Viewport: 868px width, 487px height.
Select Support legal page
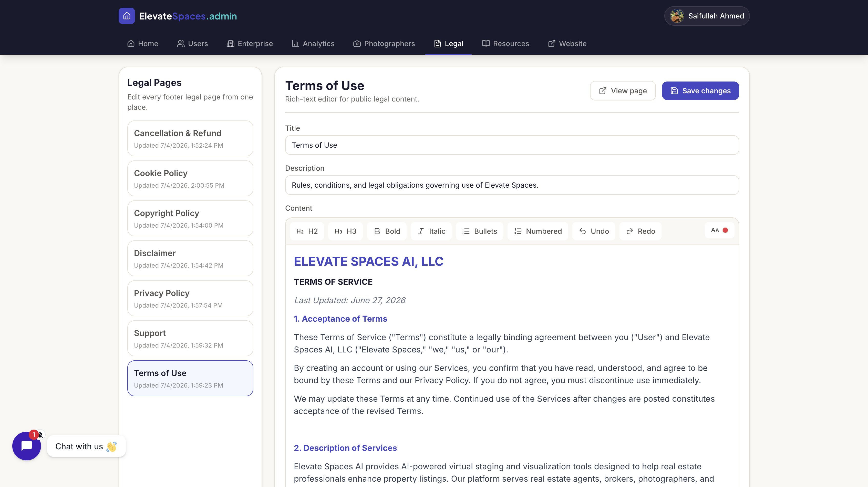click(190, 338)
